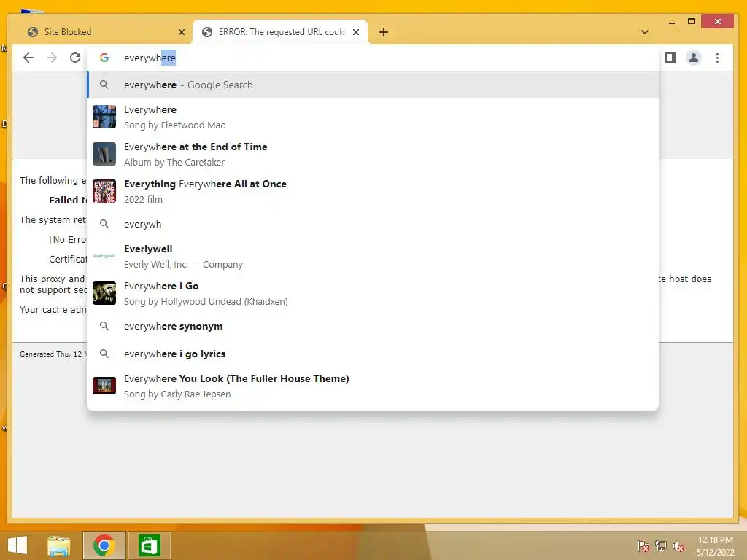Image resolution: width=747 pixels, height=560 pixels.
Task: Open the Chrome side panel icon
Action: pyautogui.click(x=670, y=58)
